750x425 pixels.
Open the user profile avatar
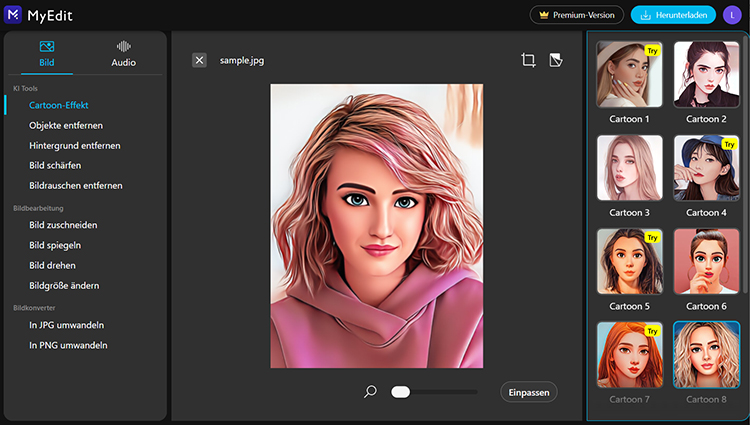click(x=731, y=15)
